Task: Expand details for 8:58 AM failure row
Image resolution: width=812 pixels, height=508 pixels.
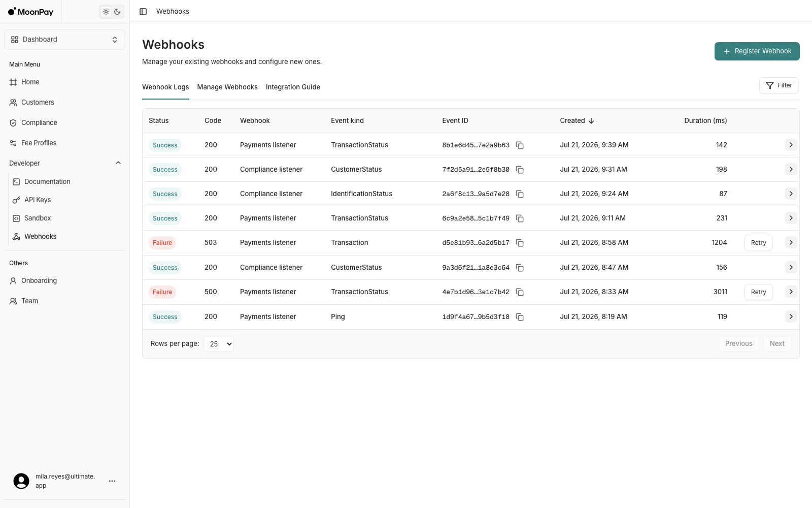Action: (791, 242)
